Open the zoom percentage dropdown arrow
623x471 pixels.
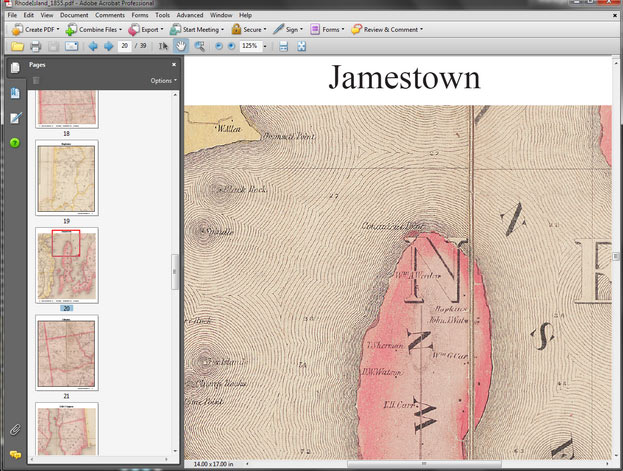(x=265, y=47)
